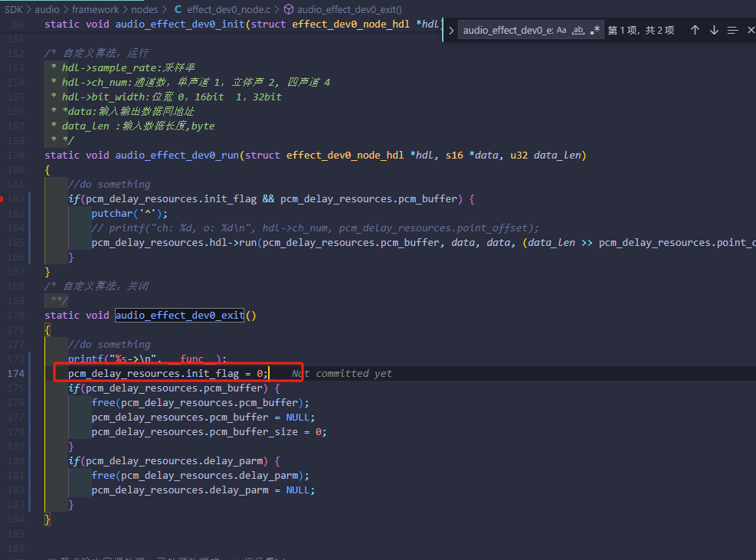Toggle Match Case in the find widget

[561, 31]
